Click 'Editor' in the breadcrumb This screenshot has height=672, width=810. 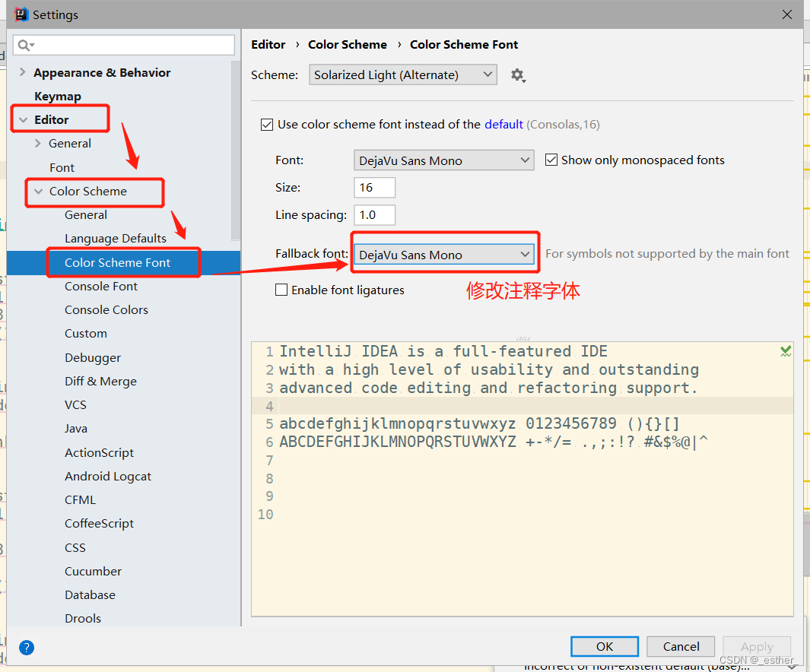click(268, 45)
